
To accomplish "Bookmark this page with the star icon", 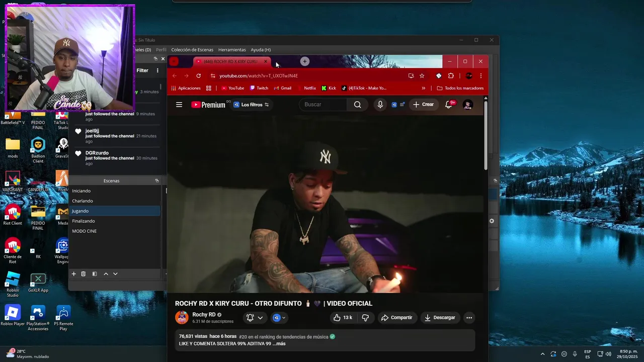I will click(422, 76).
